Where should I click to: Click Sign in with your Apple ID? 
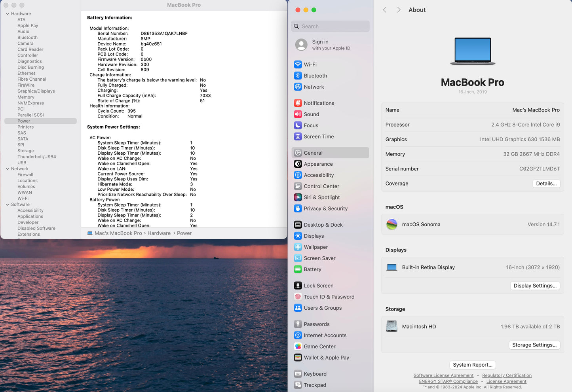(x=330, y=45)
